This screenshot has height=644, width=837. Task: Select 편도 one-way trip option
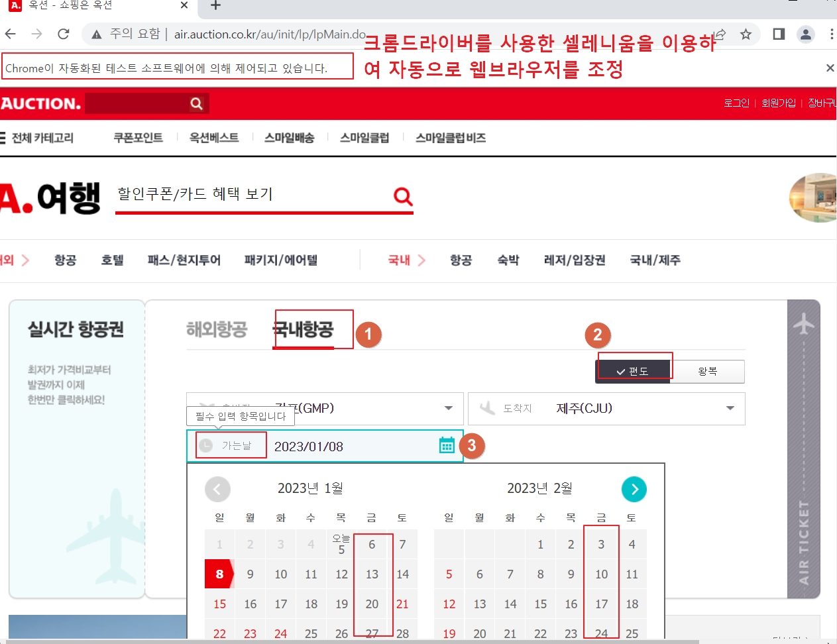632,371
